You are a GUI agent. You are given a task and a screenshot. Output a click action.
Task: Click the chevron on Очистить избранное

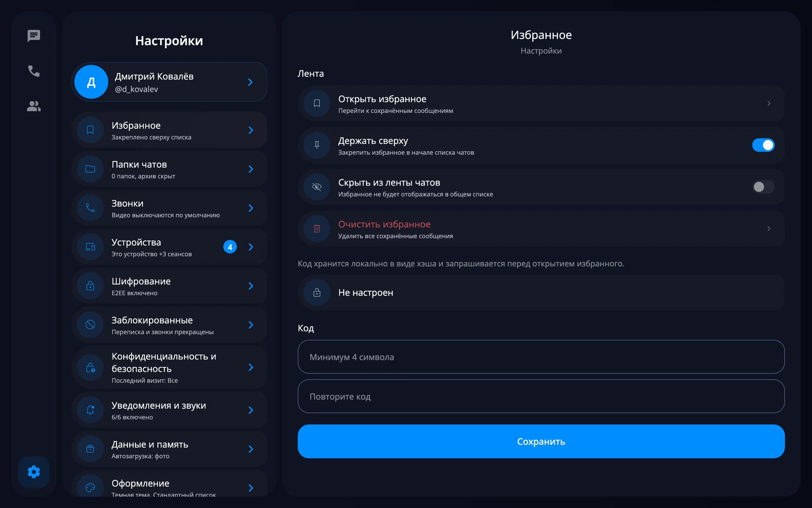pyautogui.click(x=769, y=228)
